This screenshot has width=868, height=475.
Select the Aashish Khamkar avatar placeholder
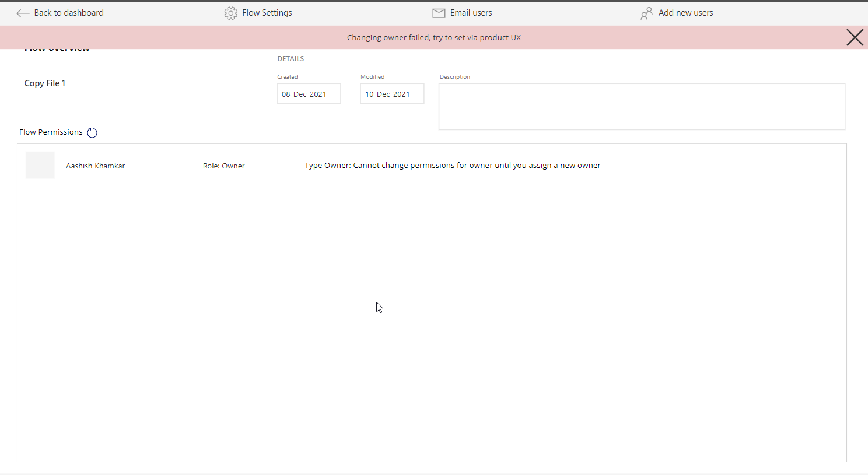(x=40, y=165)
